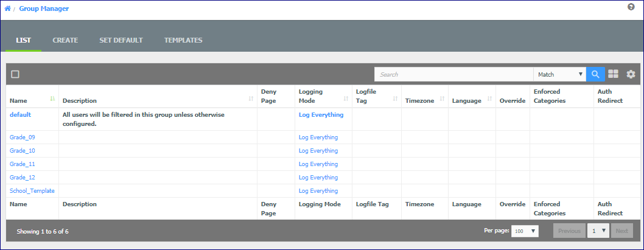Open the page number 1 dropdown
The height and width of the screenshot is (250, 644).
(598, 231)
